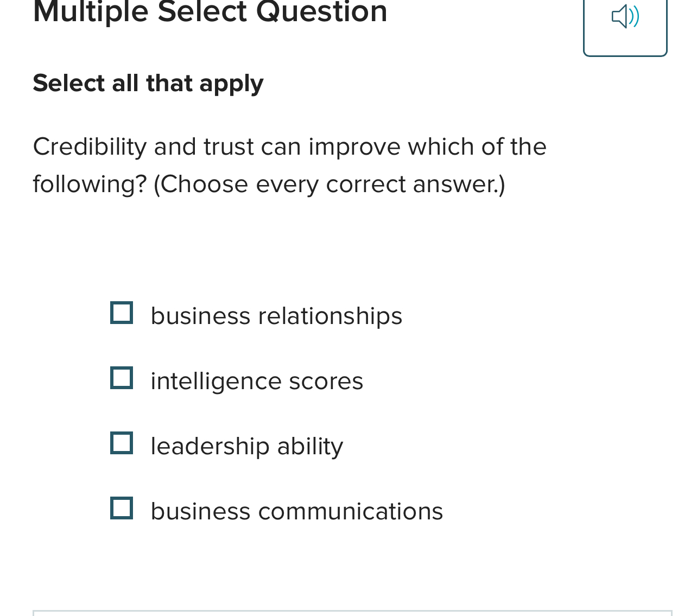Check the business communications checkbox
697x616 pixels.
coord(122,509)
